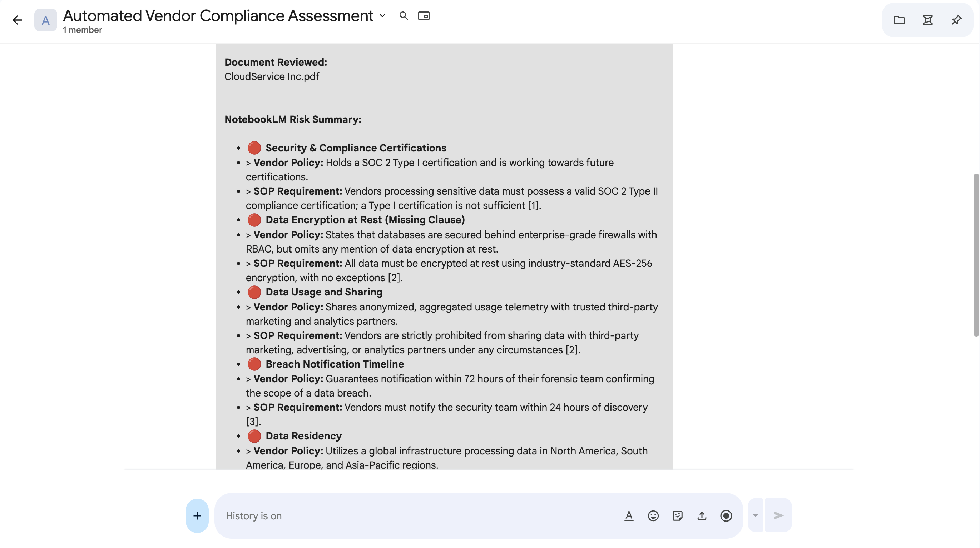
Task: Open pinned messages with the pin icon
Action: point(956,20)
